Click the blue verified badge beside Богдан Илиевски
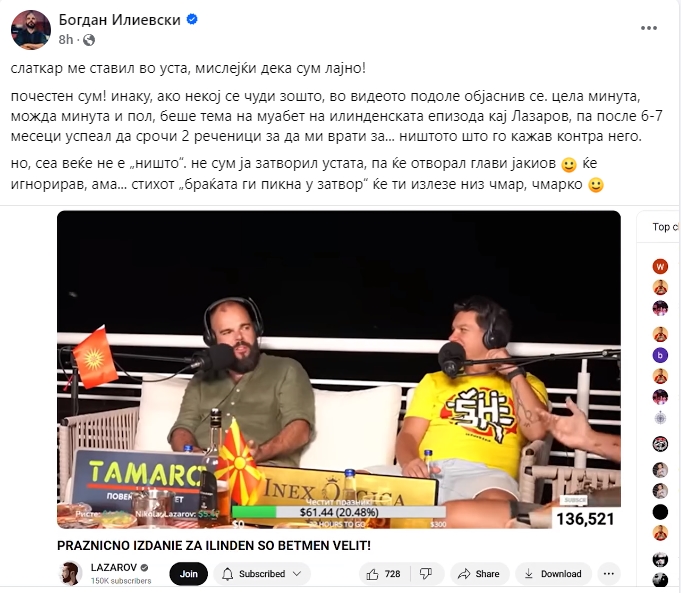The height and width of the screenshot is (593, 681). [192, 20]
